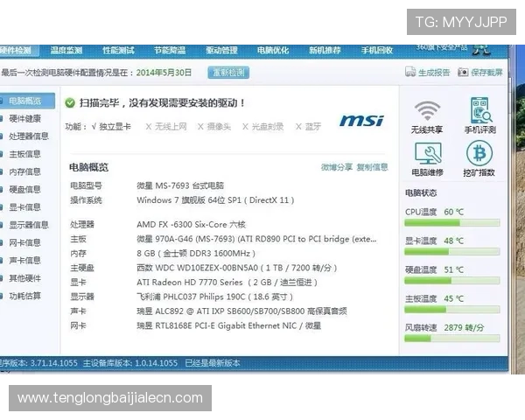Select 其他硬件 in the sidebar
The height and width of the screenshot is (420, 525).
pyautogui.click(x=24, y=278)
